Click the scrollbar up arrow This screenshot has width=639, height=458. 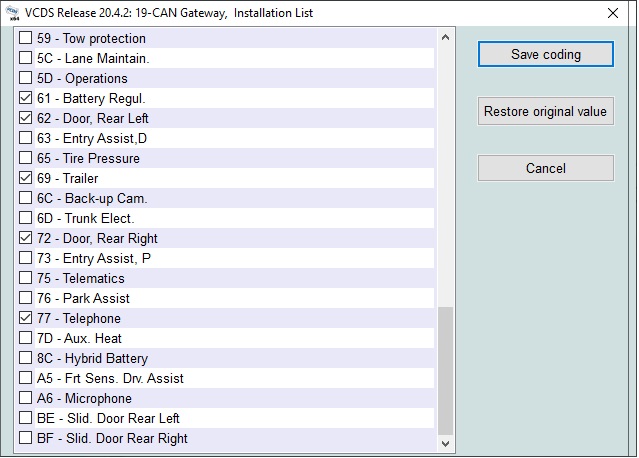(x=445, y=37)
